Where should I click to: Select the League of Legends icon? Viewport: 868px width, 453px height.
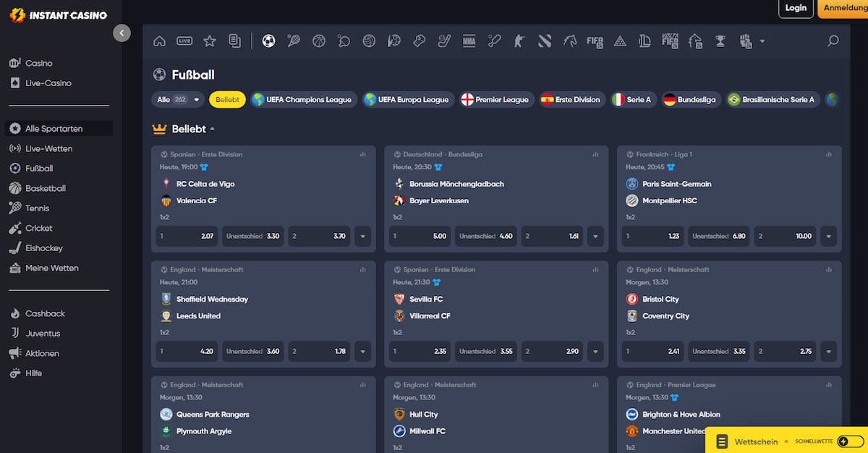tap(644, 41)
